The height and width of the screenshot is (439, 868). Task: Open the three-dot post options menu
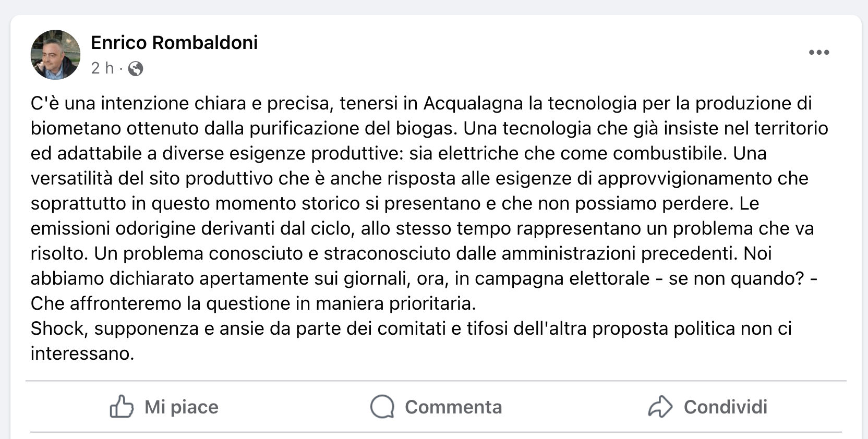coord(818,52)
